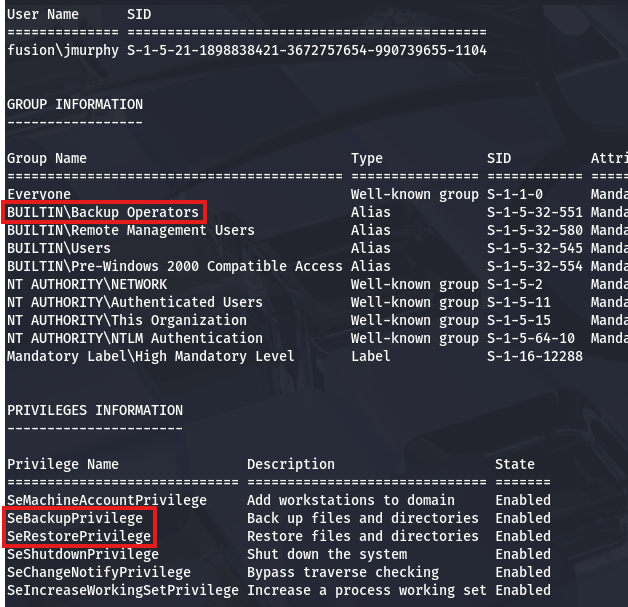Select the Pre-Windows 2000 Compatible Access entry
Screen dimensions: 628x607
click(x=175, y=266)
